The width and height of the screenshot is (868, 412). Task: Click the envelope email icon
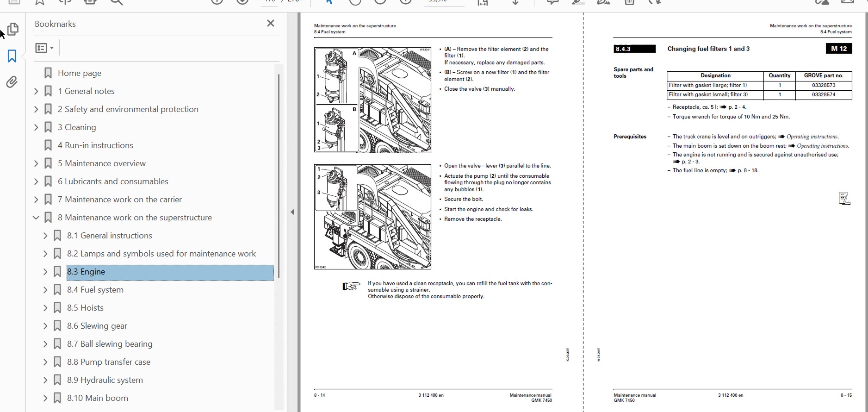click(847, 2)
